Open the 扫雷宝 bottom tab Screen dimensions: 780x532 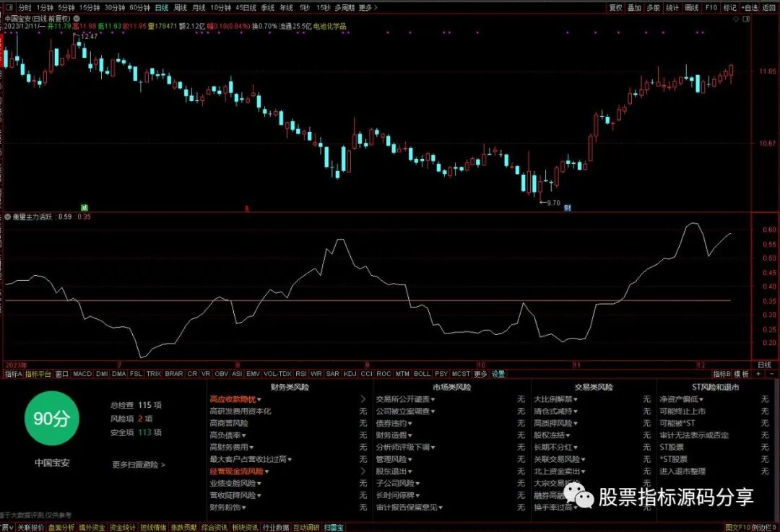[x=334, y=527]
